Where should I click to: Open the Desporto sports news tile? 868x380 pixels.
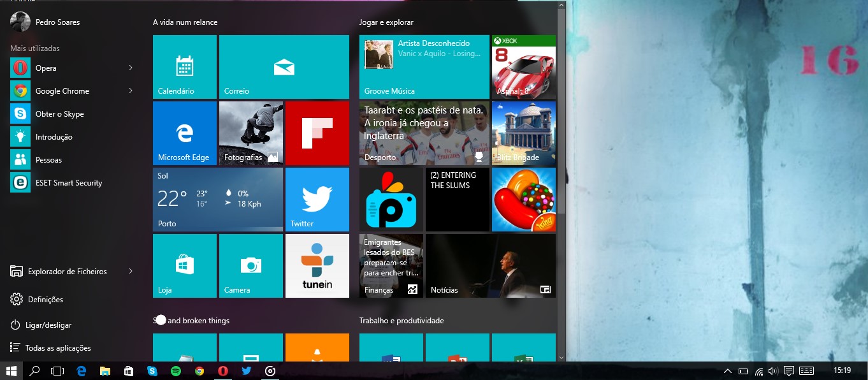coord(424,133)
